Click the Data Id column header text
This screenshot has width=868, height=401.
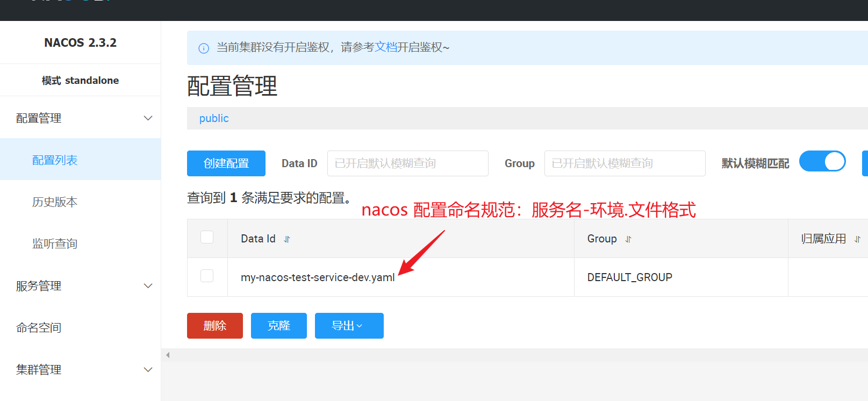(258, 239)
